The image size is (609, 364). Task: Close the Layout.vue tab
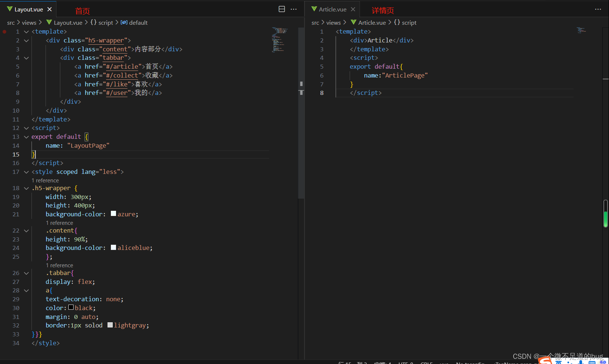(50, 9)
